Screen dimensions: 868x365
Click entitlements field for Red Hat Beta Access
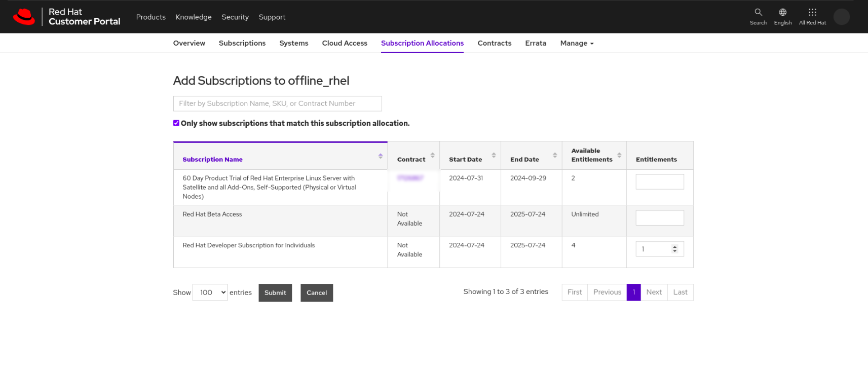659,217
